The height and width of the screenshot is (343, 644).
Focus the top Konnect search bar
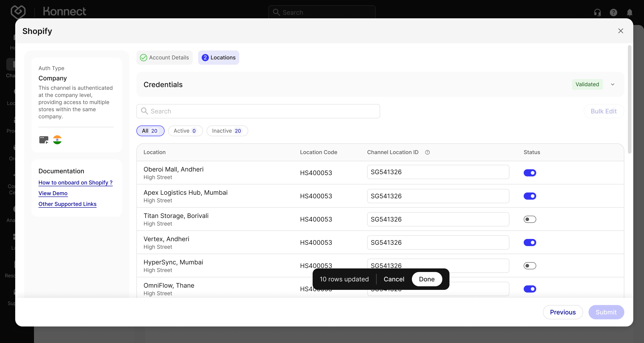click(322, 12)
